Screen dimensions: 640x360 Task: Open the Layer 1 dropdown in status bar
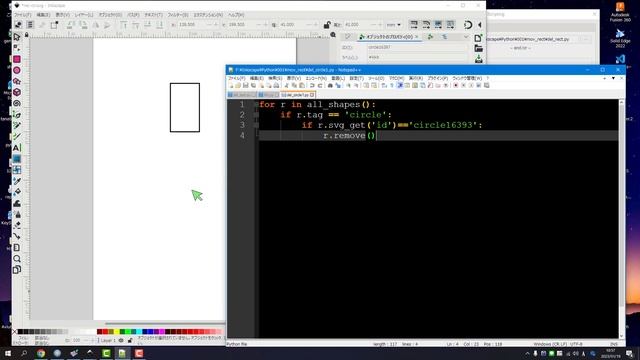pyautogui.click(x=108, y=340)
